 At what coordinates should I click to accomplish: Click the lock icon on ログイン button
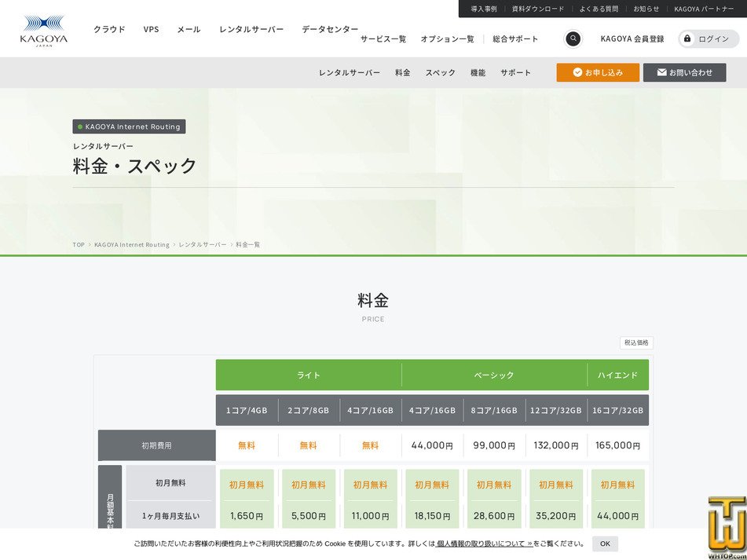tap(687, 38)
